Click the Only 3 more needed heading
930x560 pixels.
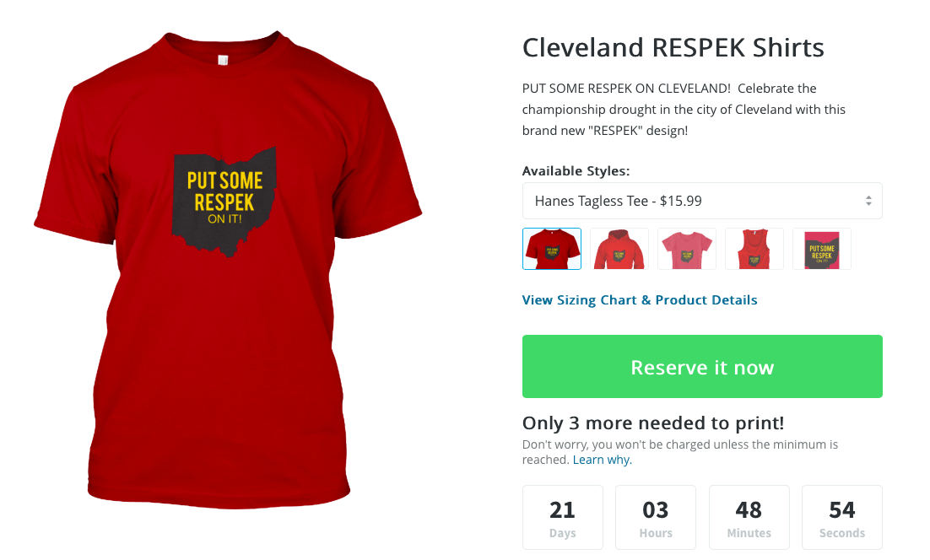pos(653,423)
